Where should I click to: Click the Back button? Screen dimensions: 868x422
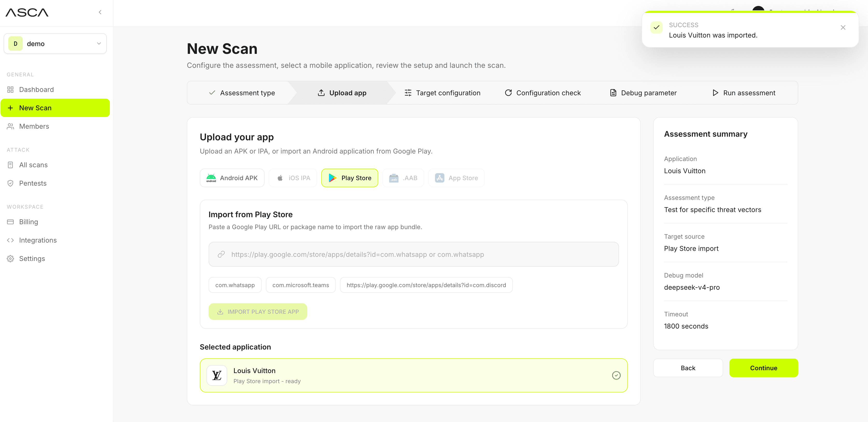(x=688, y=368)
